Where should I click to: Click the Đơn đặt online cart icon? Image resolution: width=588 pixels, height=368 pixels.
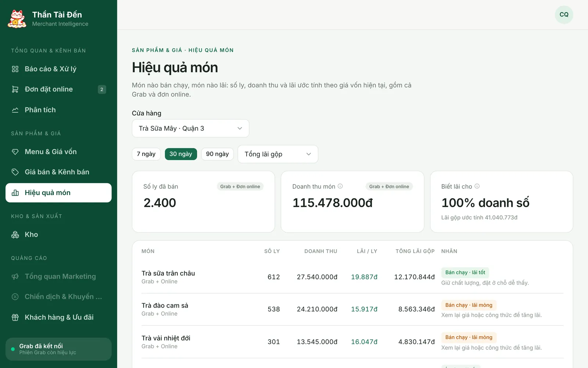click(15, 89)
